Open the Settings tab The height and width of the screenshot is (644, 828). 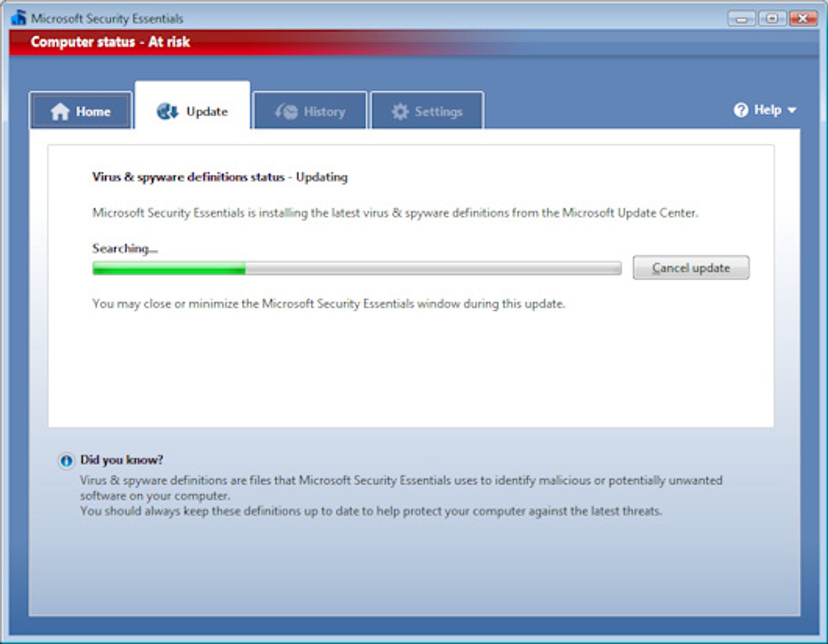pos(427,111)
